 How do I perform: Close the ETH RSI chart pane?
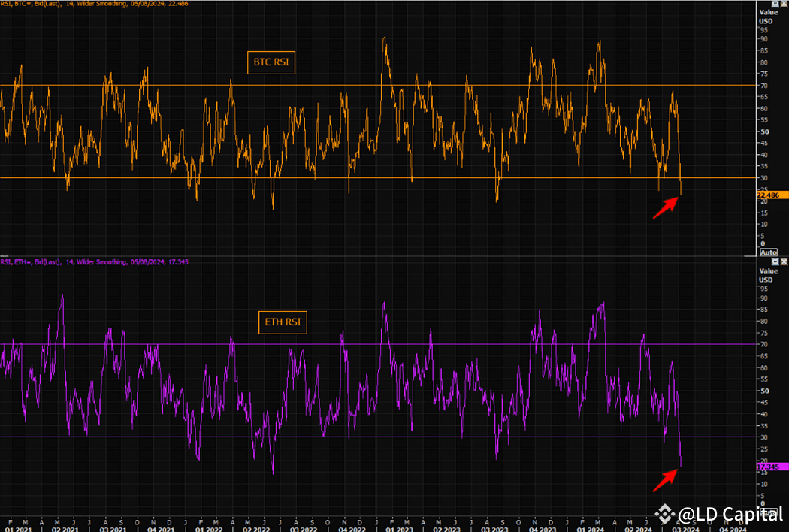(x=784, y=261)
